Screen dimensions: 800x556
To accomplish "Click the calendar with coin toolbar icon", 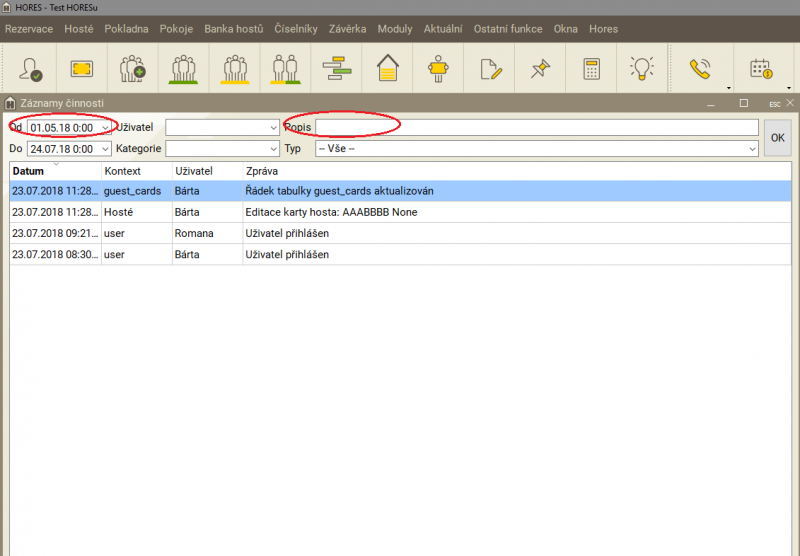I will pyautogui.click(x=760, y=69).
